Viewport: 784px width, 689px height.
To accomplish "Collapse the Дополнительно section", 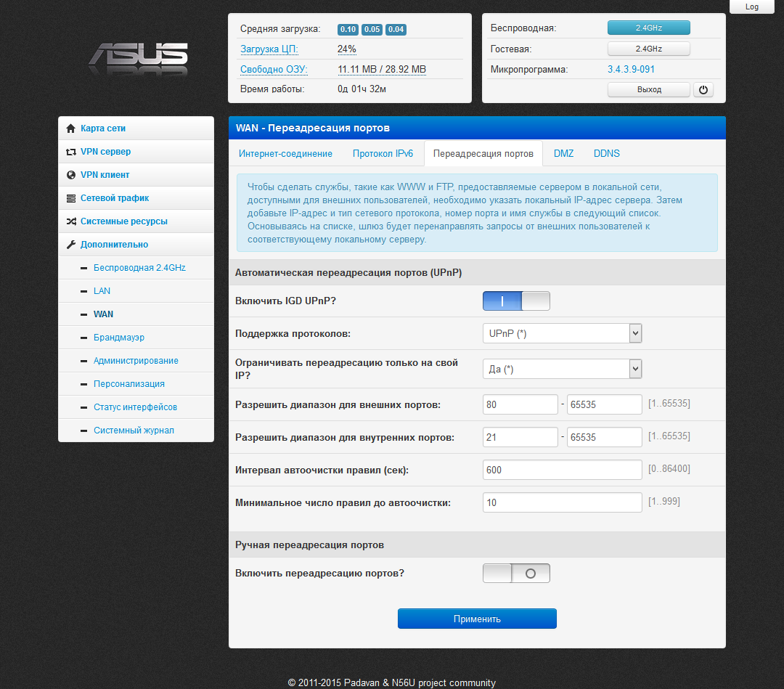I will click(115, 245).
